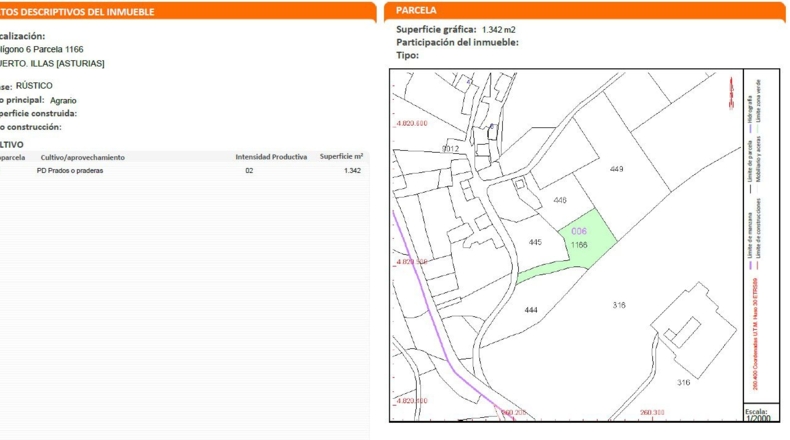The image size is (790, 440).
Task: Click 'Hidrografía' legend entry
Action: pos(750,114)
